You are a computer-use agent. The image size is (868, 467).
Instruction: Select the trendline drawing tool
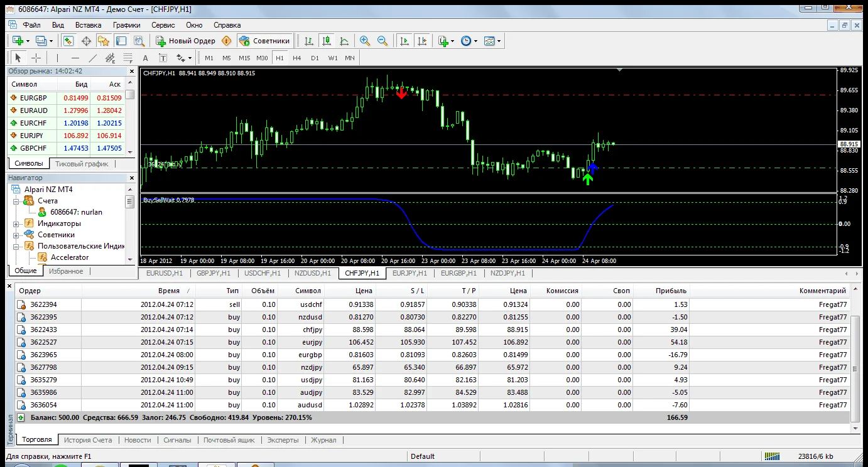pyautogui.click(x=93, y=58)
